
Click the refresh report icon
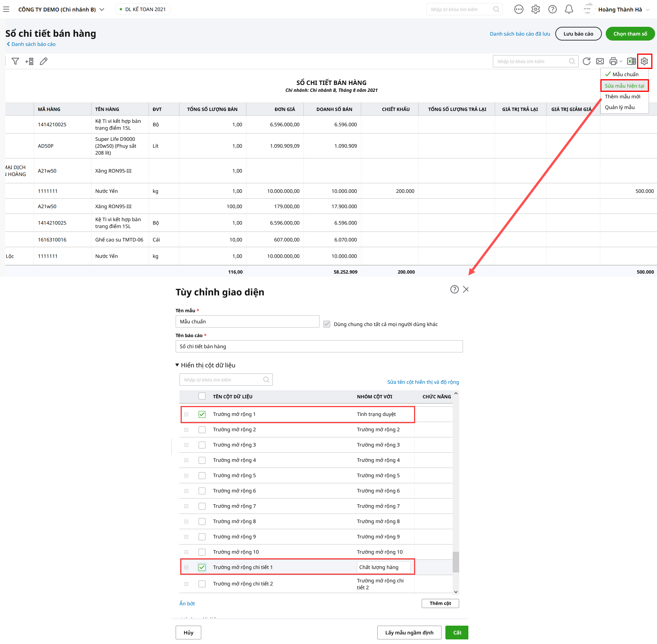coord(586,61)
